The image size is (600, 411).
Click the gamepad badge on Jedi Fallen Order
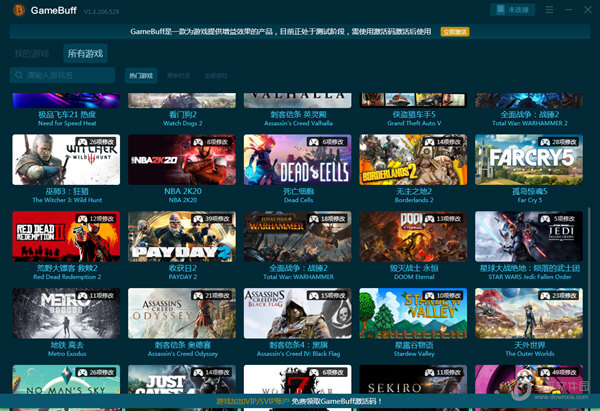pyautogui.click(x=559, y=219)
